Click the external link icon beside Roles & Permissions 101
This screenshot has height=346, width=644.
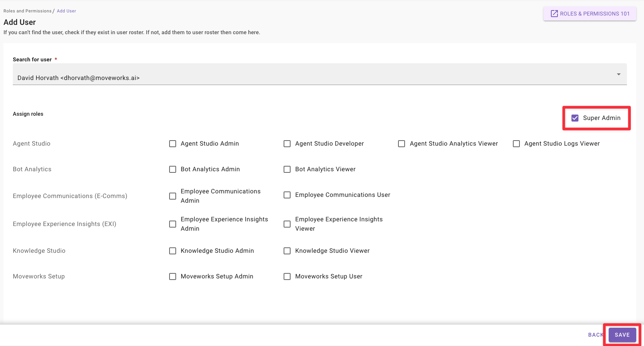(x=554, y=14)
